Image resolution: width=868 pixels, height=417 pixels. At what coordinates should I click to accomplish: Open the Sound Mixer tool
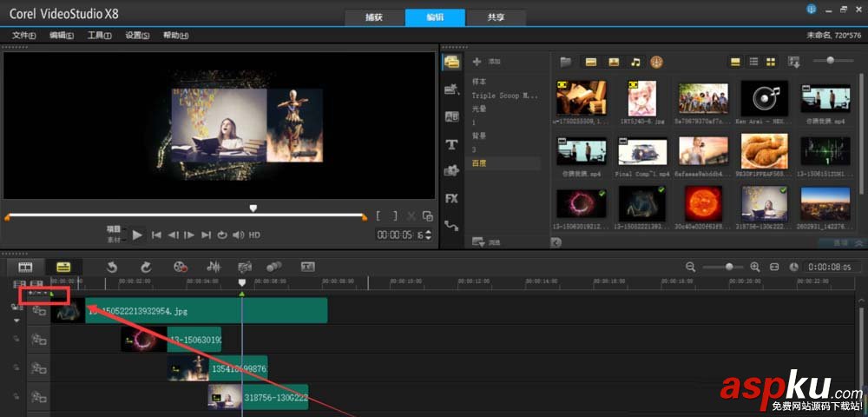coord(214,268)
